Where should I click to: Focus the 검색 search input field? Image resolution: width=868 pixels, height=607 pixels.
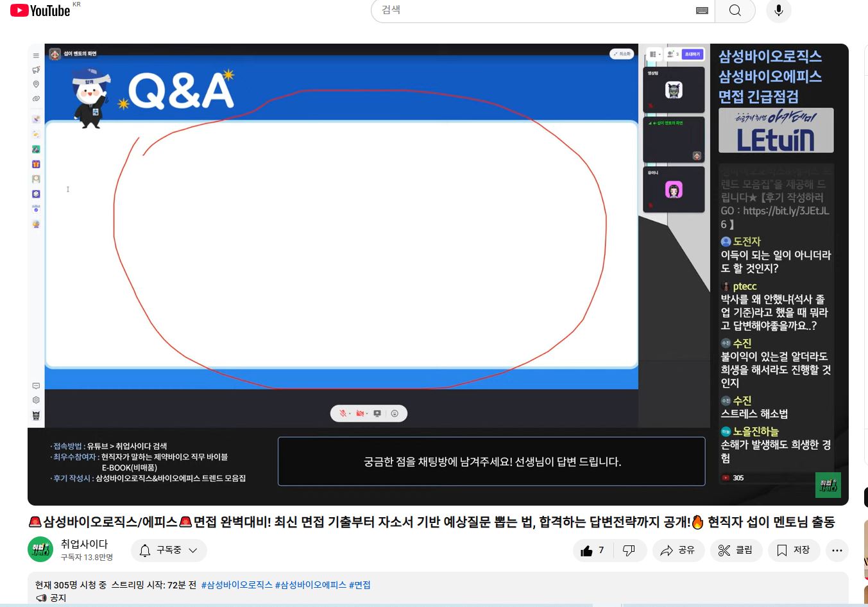[532, 11]
